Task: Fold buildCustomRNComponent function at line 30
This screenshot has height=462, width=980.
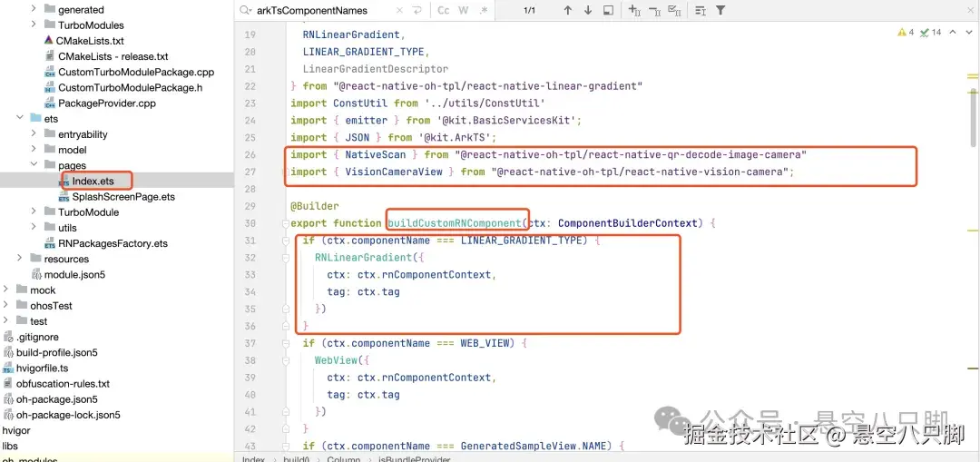Action: 286,224
